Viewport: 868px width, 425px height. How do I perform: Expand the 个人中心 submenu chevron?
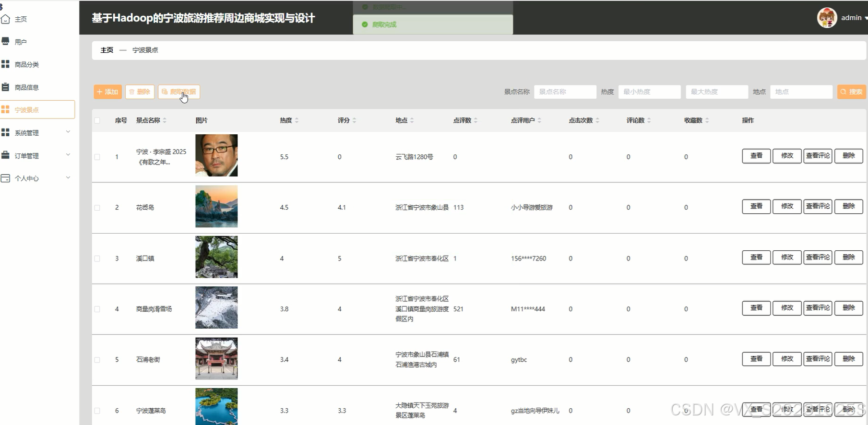pyautogui.click(x=68, y=177)
